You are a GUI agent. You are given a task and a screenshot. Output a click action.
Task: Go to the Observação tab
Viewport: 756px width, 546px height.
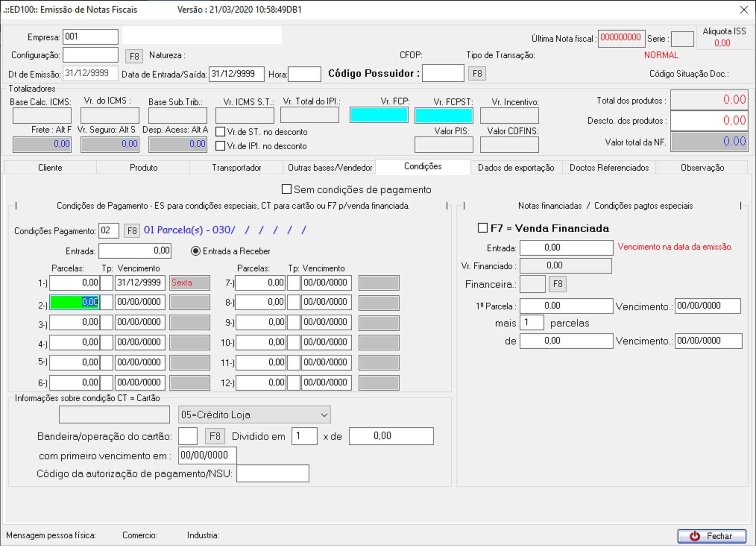(x=702, y=168)
